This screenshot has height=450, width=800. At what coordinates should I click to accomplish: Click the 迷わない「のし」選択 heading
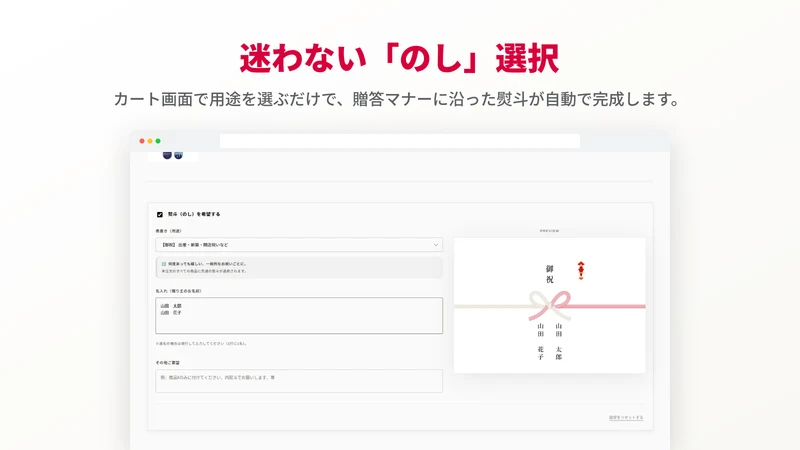pyautogui.click(x=399, y=58)
